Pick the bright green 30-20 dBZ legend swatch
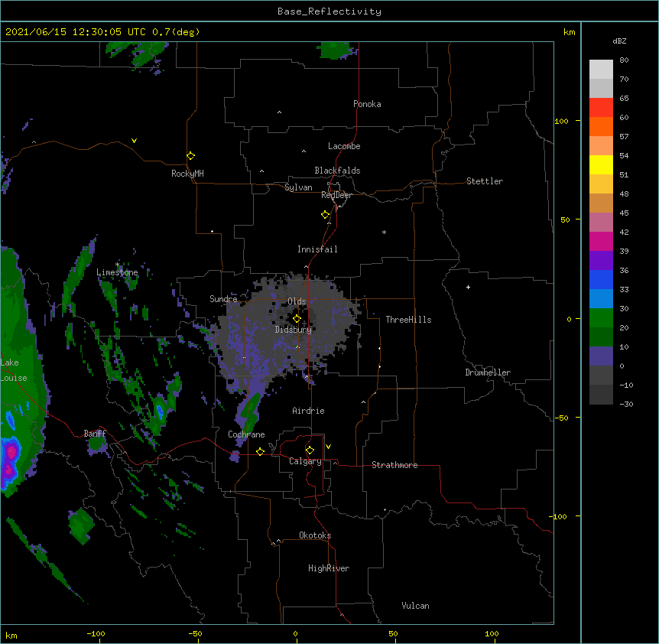This screenshot has width=659, height=644. tap(601, 318)
